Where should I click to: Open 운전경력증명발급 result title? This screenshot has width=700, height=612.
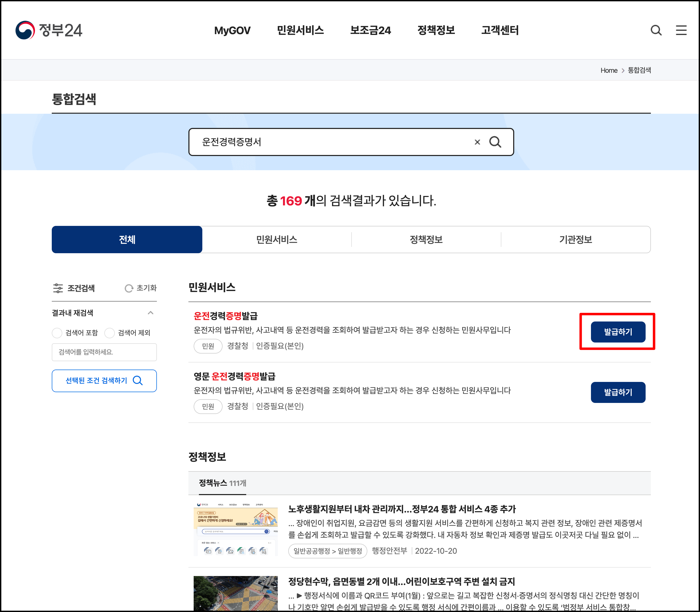tap(225, 316)
